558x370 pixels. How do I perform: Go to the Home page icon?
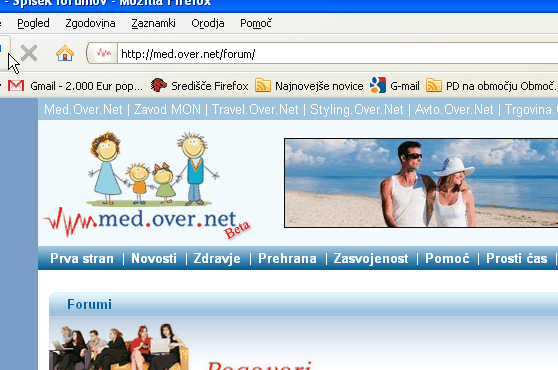click(65, 53)
